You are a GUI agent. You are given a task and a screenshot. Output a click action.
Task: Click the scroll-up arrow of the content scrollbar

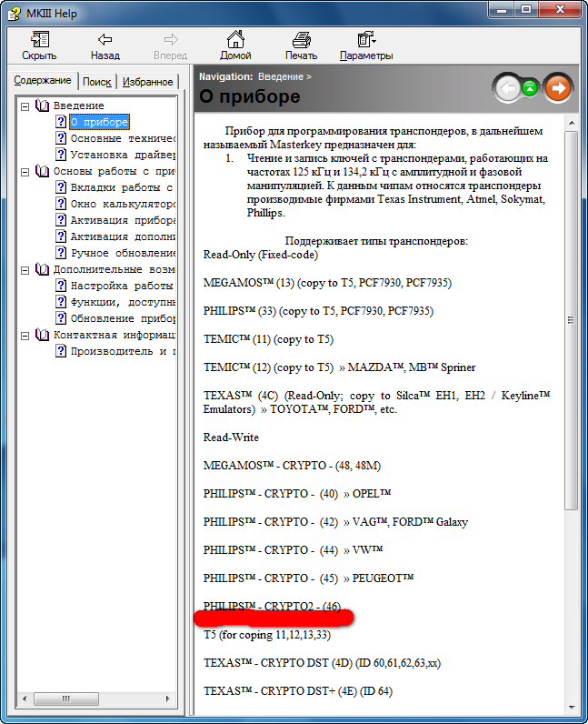(x=572, y=123)
